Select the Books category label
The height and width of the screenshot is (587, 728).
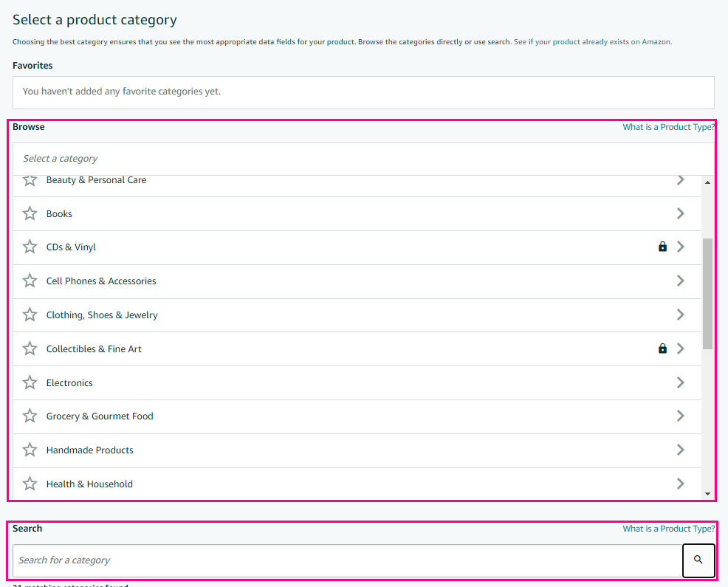59,213
